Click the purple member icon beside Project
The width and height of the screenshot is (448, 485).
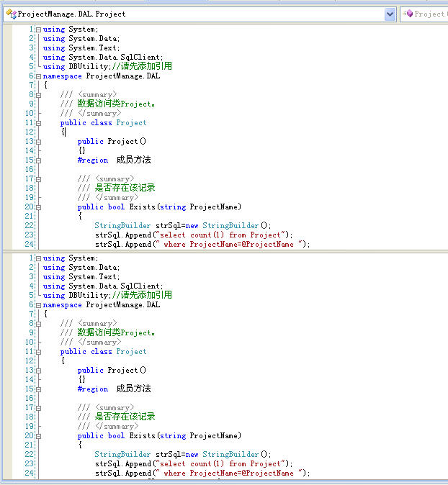[x=408, y=13]
